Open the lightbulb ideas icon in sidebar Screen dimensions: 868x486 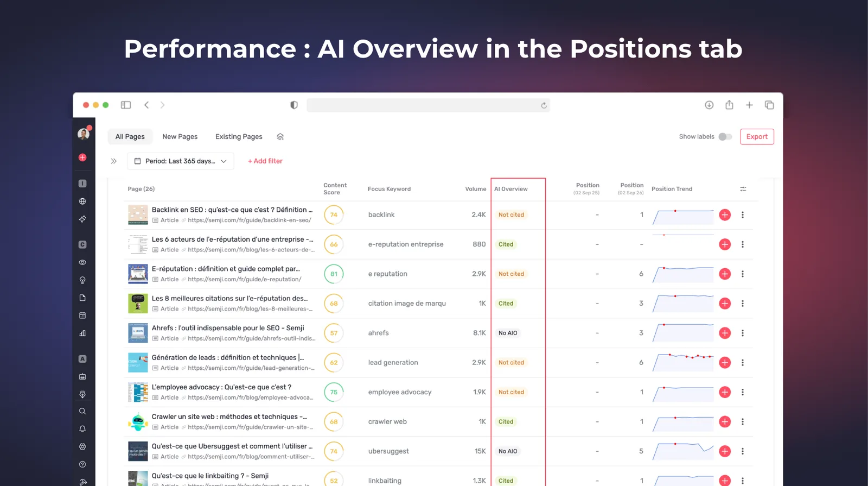click(x=82, y=280)
